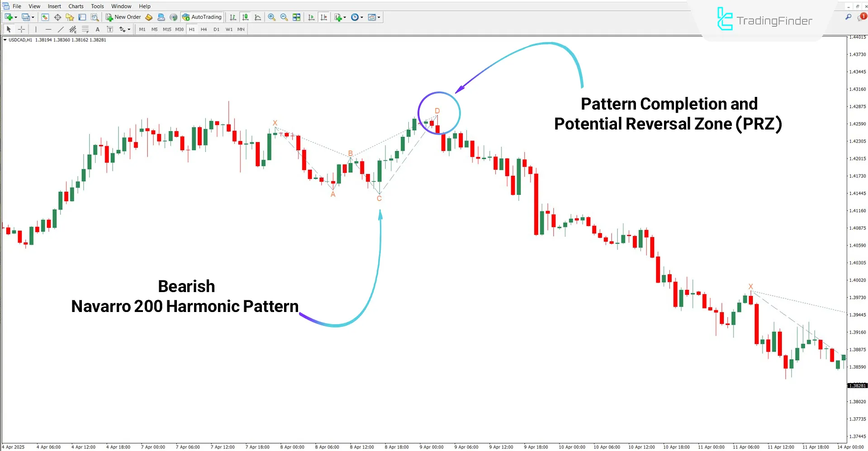Viewport: 868px width, 451px height.
Task: Open the Charts menu
Action: click(x=76, y=6)
